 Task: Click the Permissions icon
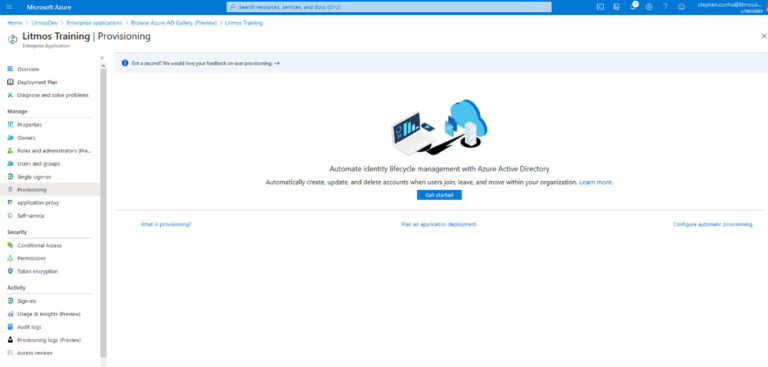(x=10, y=258)
